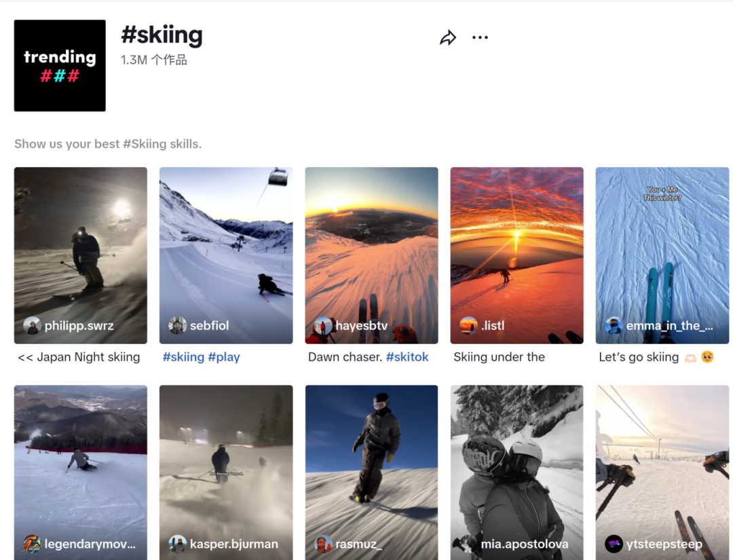Image resolution: width=733 pixels, height=560 pixels.
Task: Click hayesbtv profile avatar
Action: click(323, 326)
